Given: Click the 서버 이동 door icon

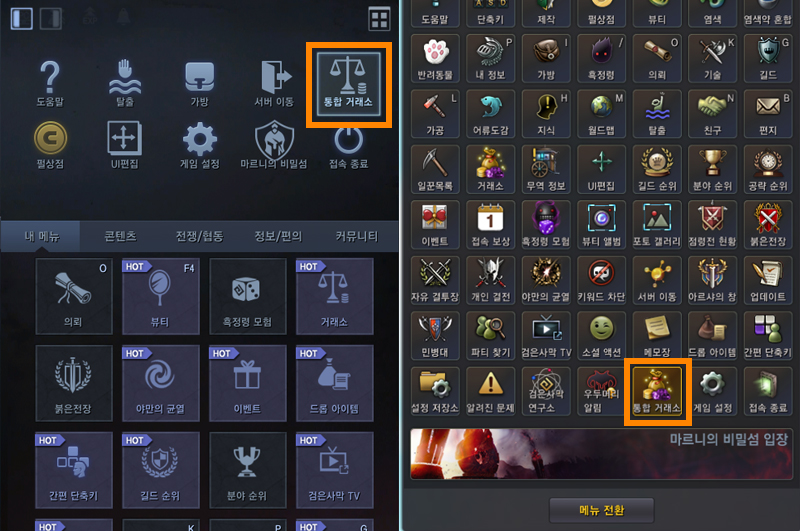Looking at the screenshot, I should pos(274,84).
